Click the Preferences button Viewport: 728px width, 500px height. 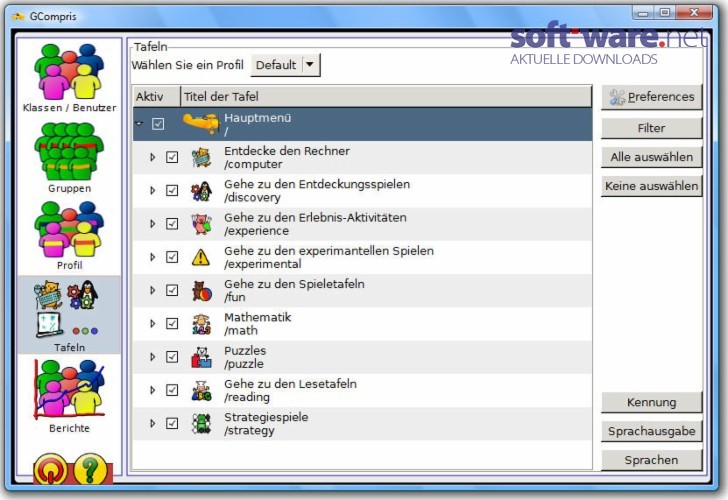(x=651, y=97)
